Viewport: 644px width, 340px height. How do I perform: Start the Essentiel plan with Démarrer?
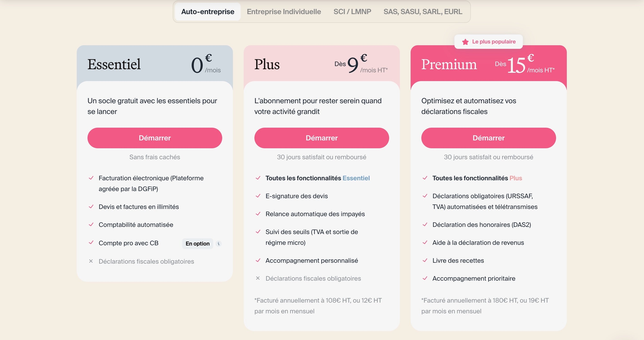coord(155,138)
